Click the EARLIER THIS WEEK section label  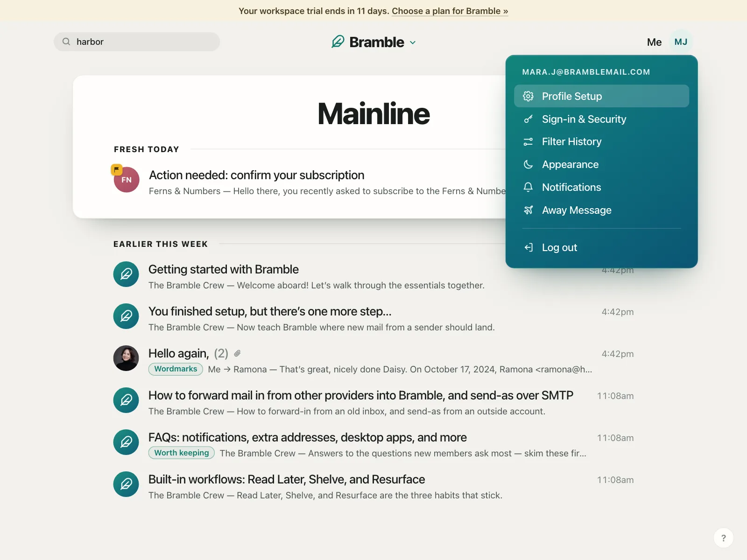(x=161, y=244)
